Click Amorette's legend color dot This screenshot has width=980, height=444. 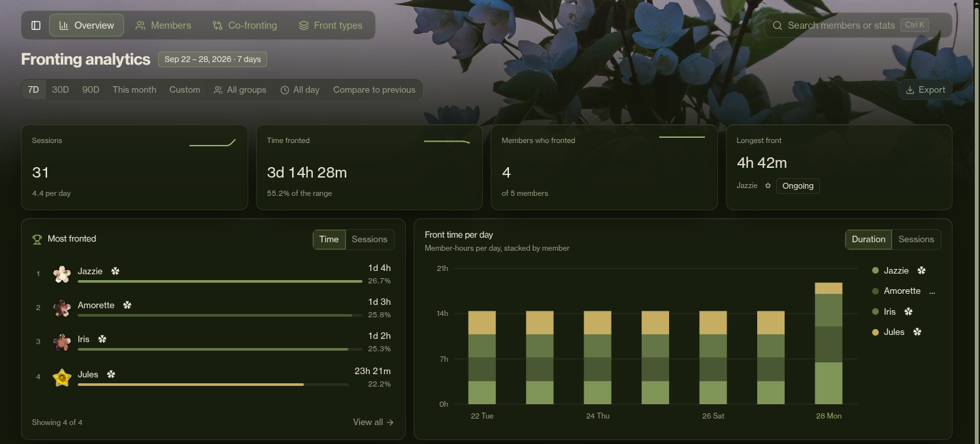(875, 291)
